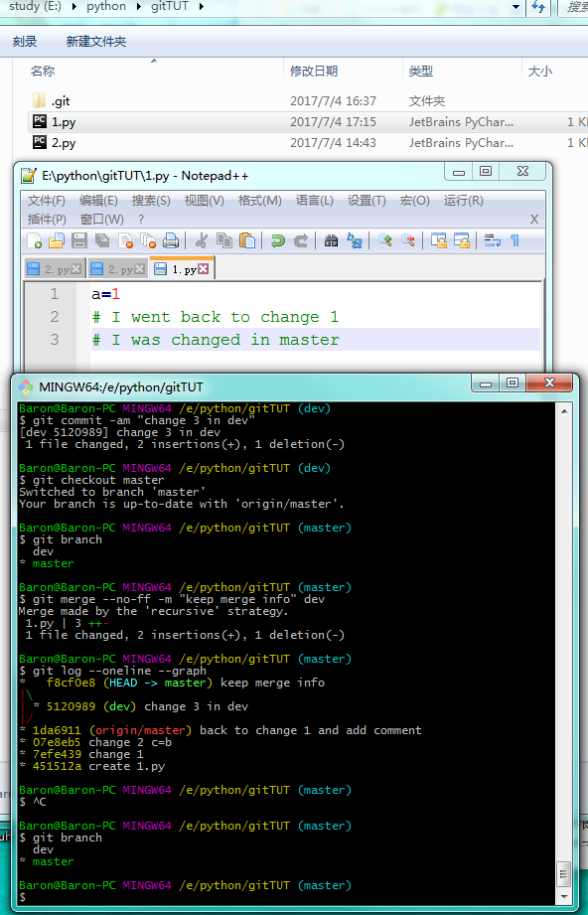Screen dimensions: 588x915
Task: Click the MINGW64 Git Bash title icon
Action: tap(25, 386)
